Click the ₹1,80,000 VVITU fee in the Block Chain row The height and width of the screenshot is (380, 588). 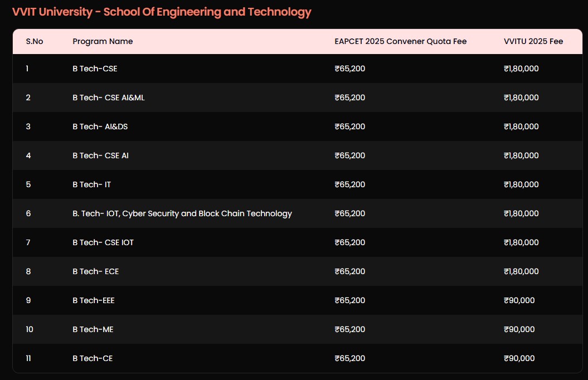pos(521,213)
